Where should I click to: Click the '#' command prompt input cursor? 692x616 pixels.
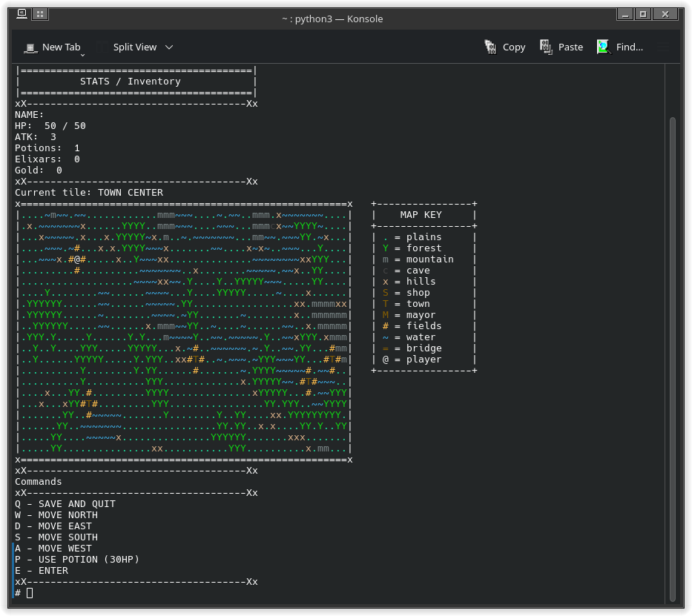pyautogui.click(x=30, y=593)
